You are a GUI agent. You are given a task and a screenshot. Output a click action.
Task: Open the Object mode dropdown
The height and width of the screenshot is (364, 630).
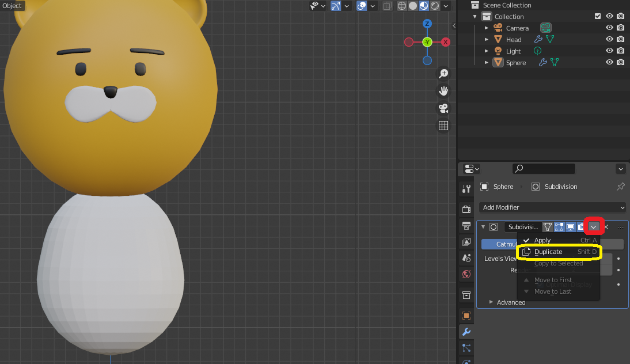point(12,6)
